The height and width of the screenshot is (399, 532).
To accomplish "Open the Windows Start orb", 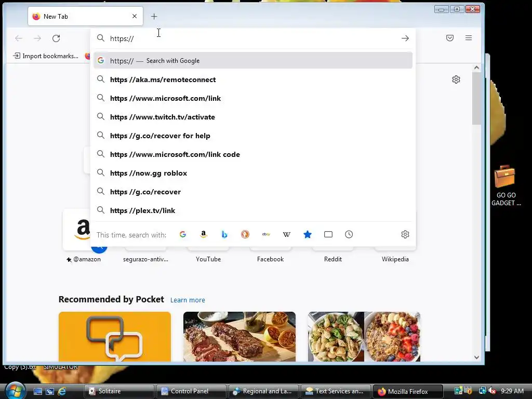I will tap(15, 391).
